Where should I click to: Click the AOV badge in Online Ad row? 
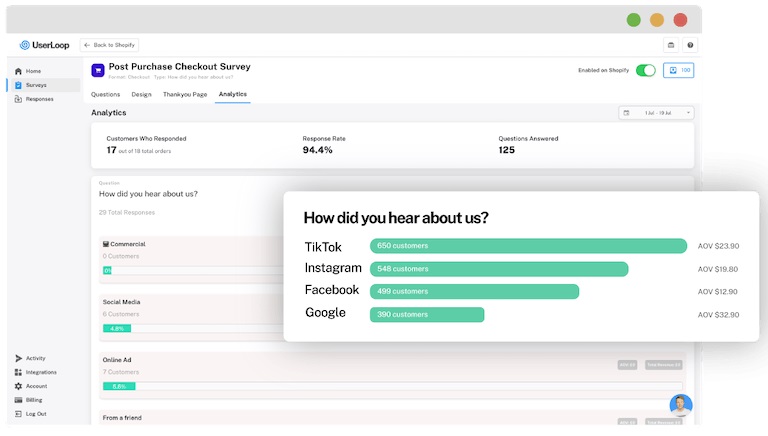tap(627, 365)
